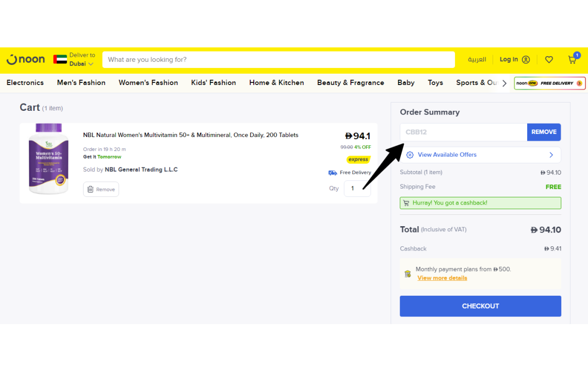Click the free delivery truck icon

333,173
